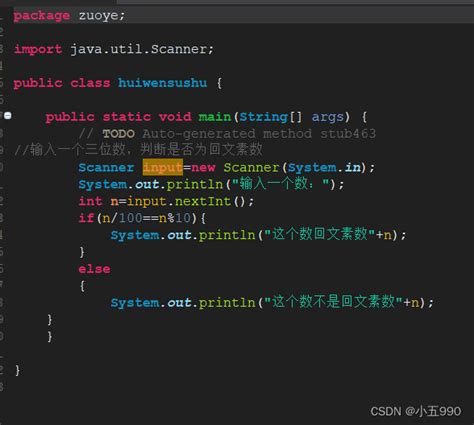Click 'new' keyword in Scanner line
This screenshot has height=425, width=474.
pyautogui.click(x=203, y=167)
